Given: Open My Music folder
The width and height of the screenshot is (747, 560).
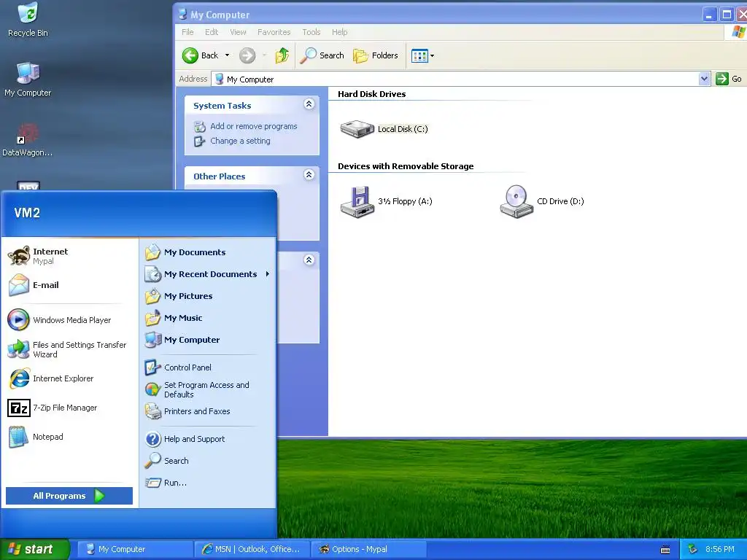Looking at the screenshot, I should [x=208, y=318].
